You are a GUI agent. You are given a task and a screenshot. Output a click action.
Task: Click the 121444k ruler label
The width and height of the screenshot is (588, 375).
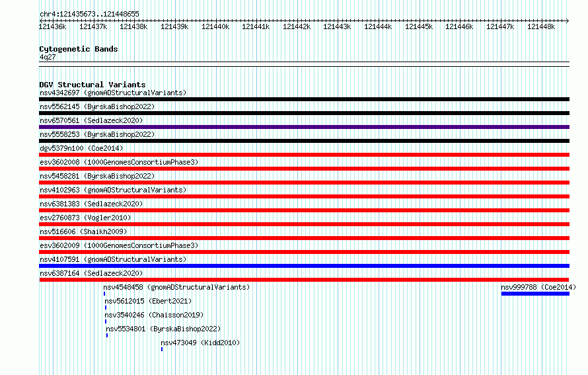pos(378,26)
